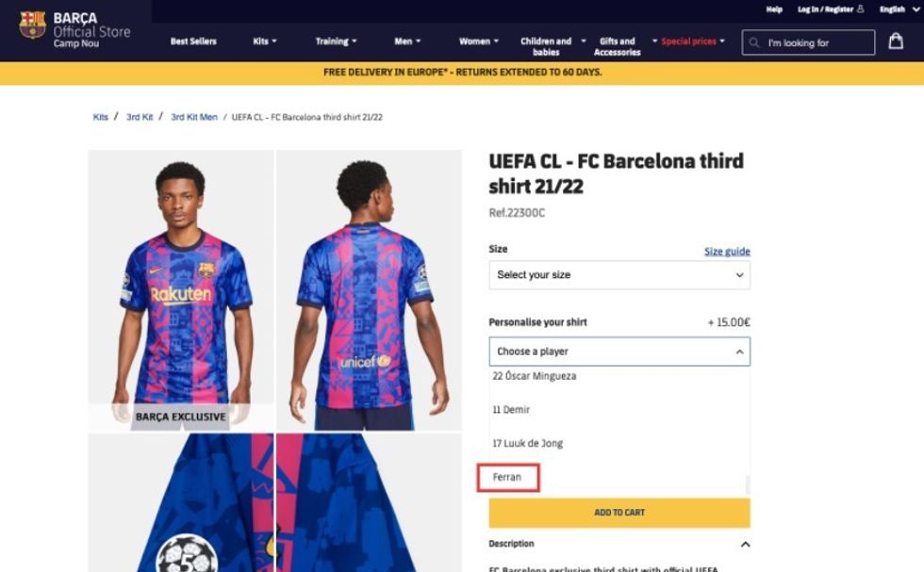
Task: Open the Special prices menu
Action: coord(691,41)
